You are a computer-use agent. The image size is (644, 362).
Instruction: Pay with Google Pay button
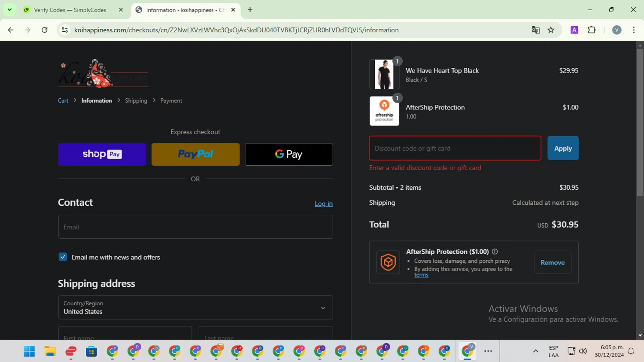[x=289, y=154]
